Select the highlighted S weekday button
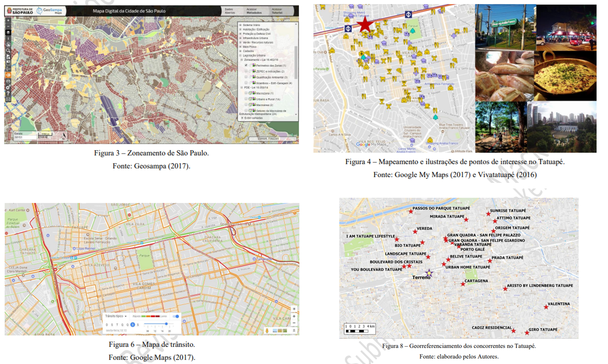The width and height of the screenshot is (608, 364). pos(133,325)
